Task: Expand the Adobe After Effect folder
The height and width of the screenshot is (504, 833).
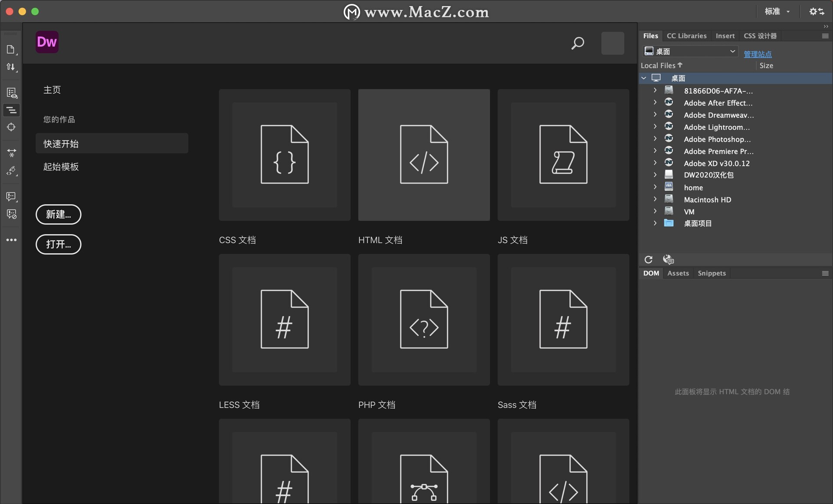Action: (x=655, y=102)
